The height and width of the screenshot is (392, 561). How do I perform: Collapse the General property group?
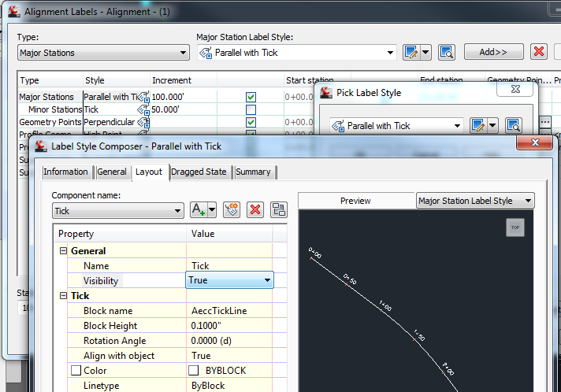click(x=63, y=251)
